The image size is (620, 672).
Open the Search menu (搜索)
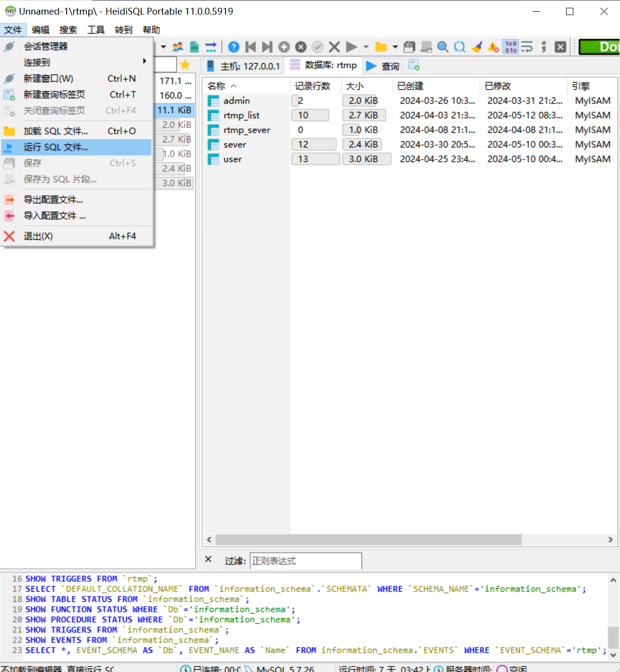point(69,30)
